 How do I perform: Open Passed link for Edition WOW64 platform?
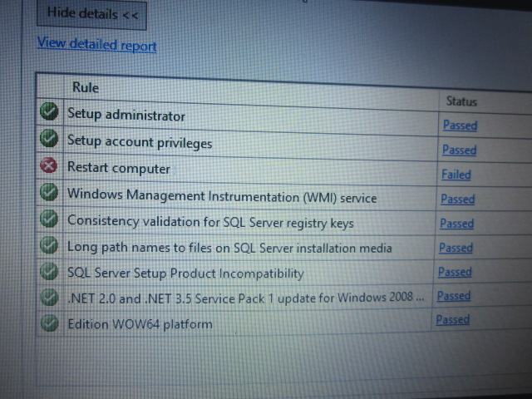coord(452,319)
